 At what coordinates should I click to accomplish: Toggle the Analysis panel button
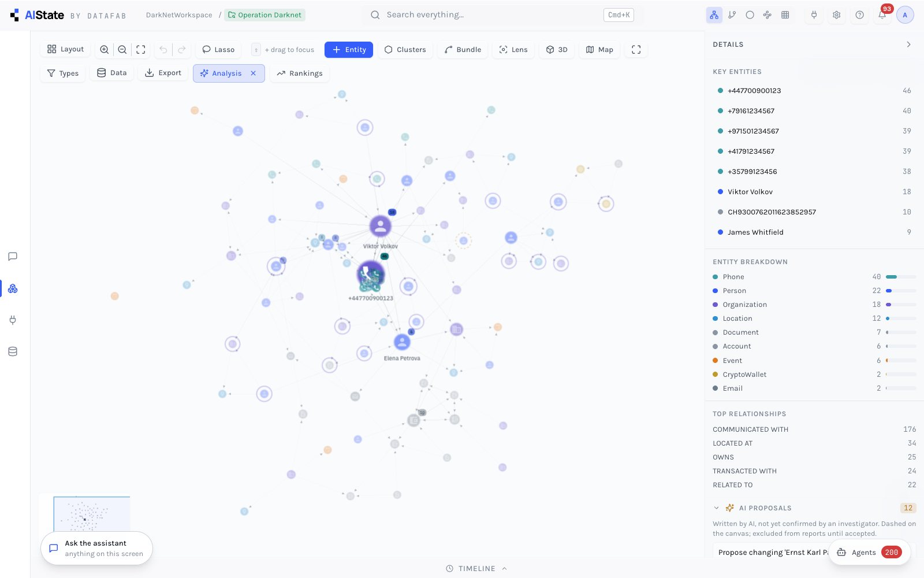click(229, 73)
